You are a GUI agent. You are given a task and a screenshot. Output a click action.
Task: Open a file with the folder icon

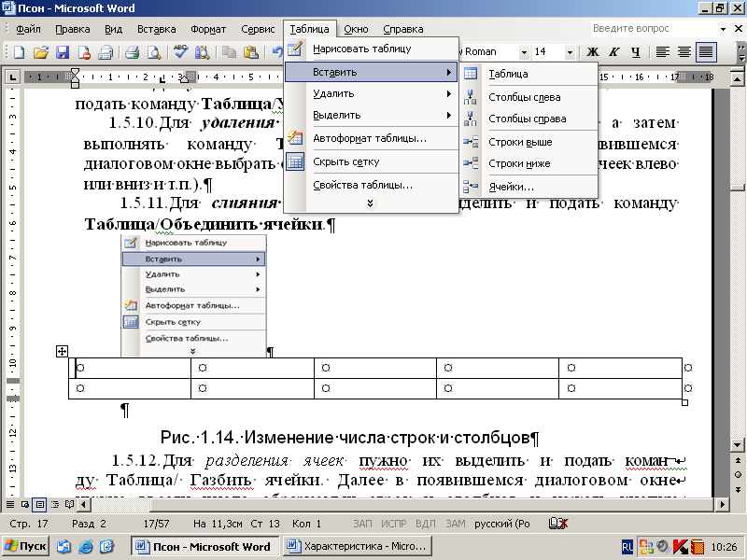pos(41,52)
